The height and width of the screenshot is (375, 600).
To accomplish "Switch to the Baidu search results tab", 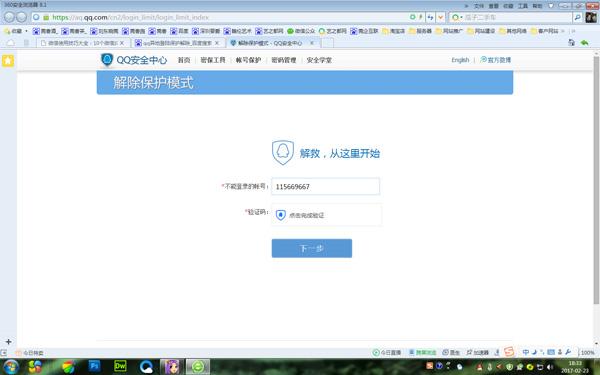I will click(x=178, y=43).
